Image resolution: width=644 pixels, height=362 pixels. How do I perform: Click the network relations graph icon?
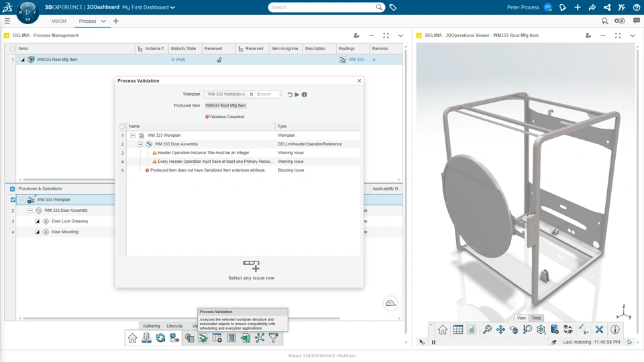pyautogui.click(x=260, y=338)
